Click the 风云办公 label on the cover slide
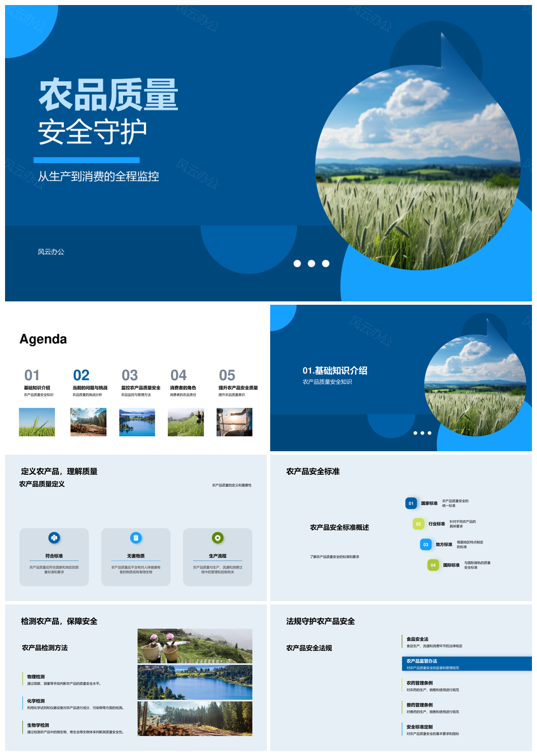The height and width of the screenshot is (756, 537). (51, 252)
